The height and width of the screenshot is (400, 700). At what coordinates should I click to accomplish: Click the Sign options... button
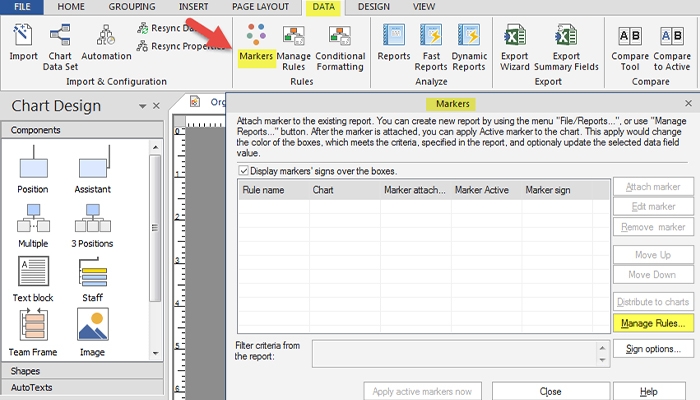click(652, 349)
